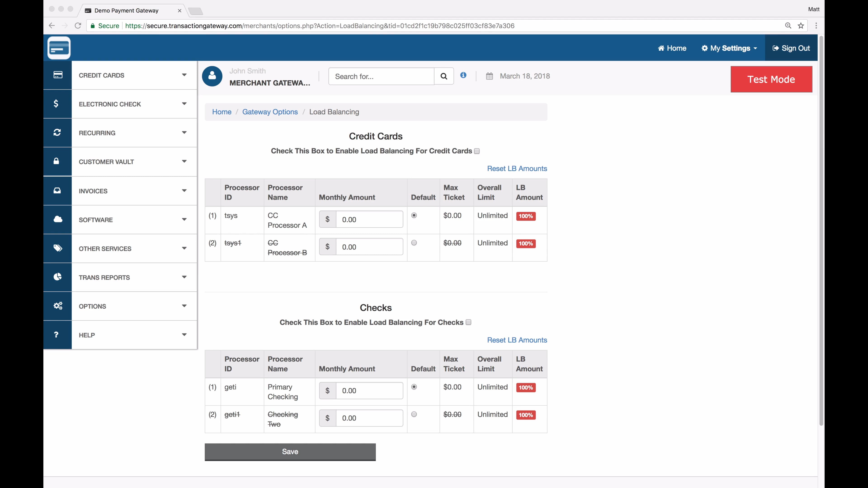Open the info tooltip icon near search
The width and height of the screenshot is (868, 488).
pyautogui.click(x=463, y=75)
